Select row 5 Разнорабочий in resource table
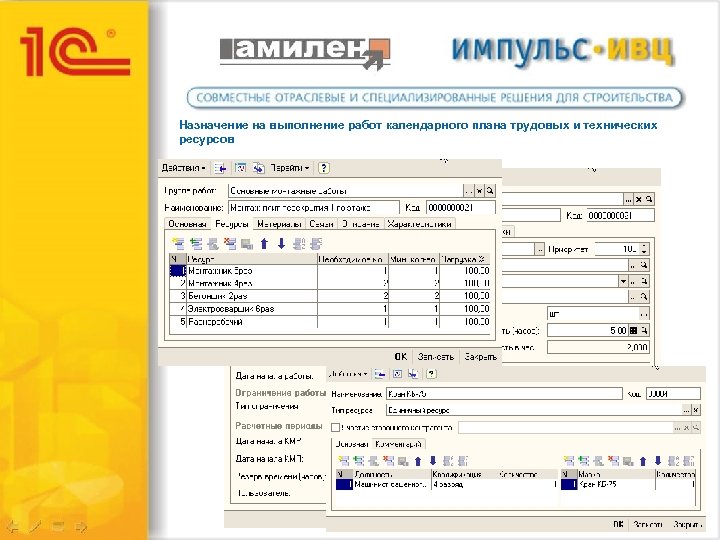The width and height of the screenshot is (720, 540). coord(330,322)
